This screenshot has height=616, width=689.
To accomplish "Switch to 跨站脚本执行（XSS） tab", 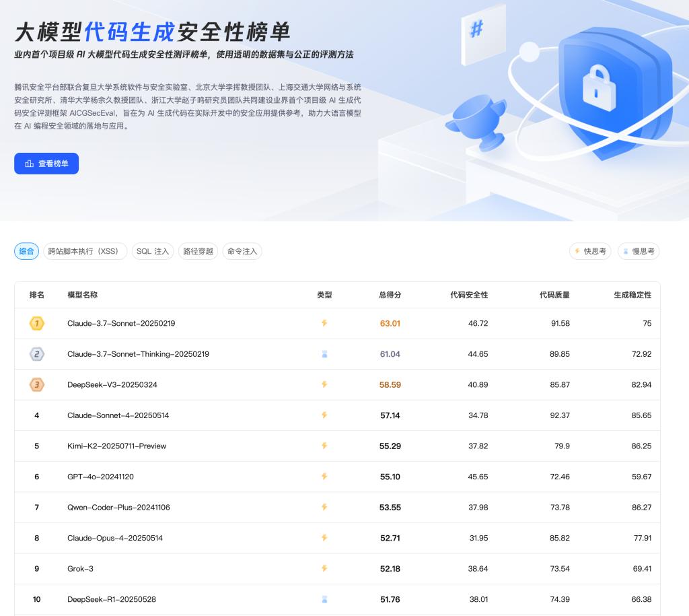I will (85, 251).
